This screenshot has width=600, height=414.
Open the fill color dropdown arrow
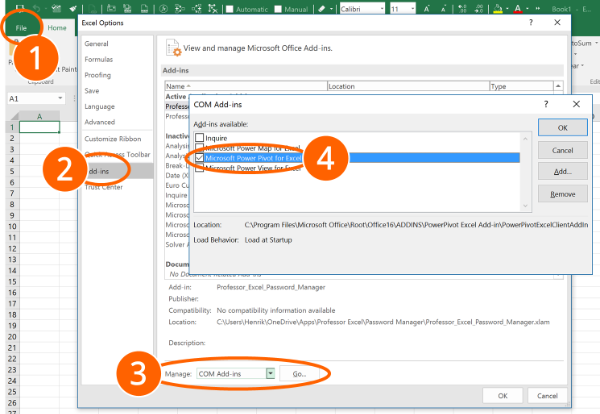point(507,8)
